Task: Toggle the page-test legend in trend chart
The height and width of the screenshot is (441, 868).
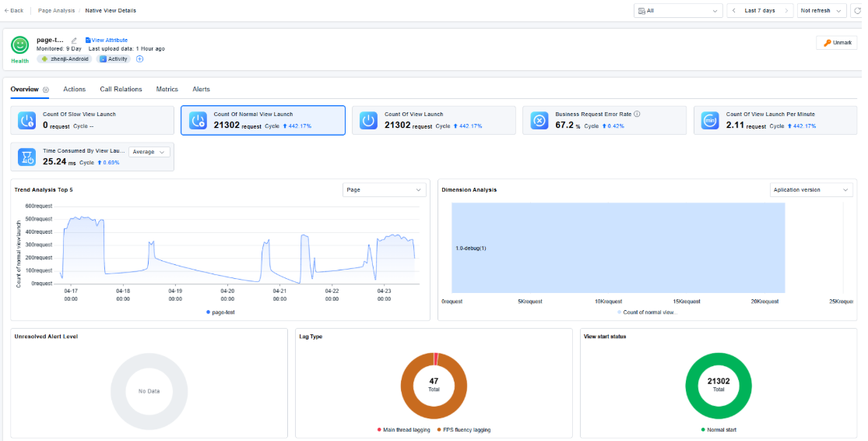Action: [220, 312]
